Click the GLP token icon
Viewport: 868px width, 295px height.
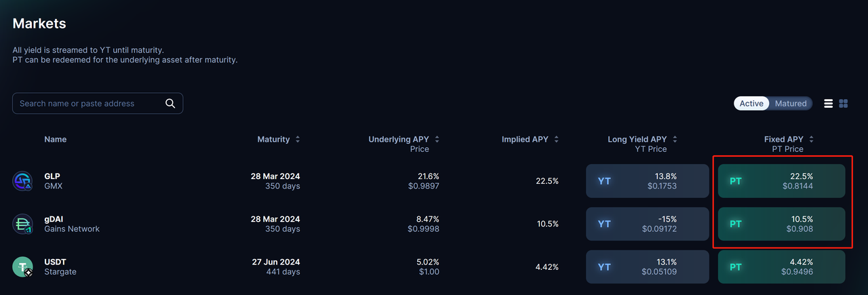(x=22, y=181)
